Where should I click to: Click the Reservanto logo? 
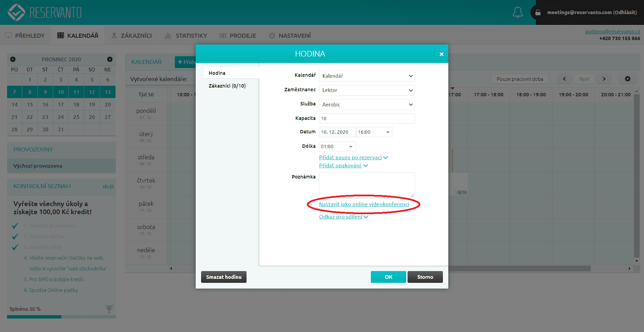[45, 12]
